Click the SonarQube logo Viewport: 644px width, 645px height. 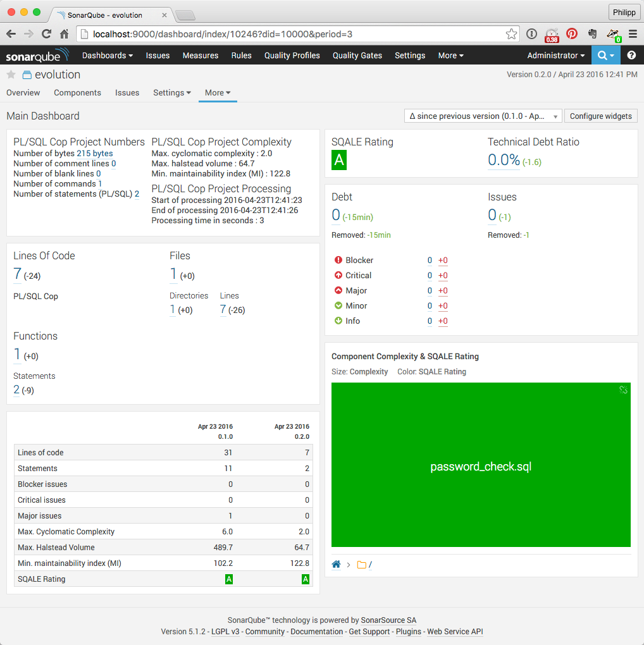37,55
